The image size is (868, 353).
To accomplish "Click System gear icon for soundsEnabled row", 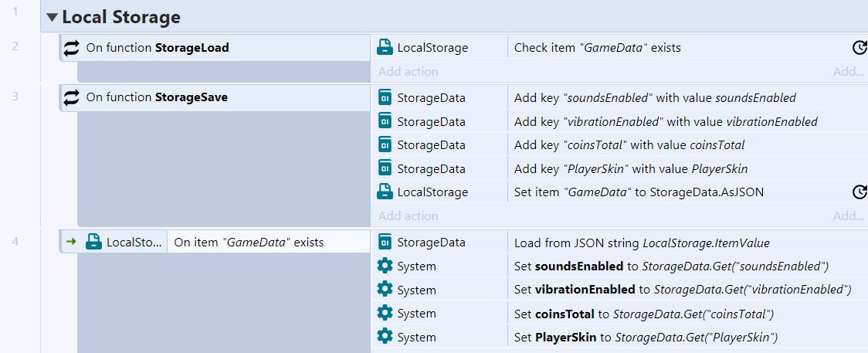I will click(x=385, y=266).
